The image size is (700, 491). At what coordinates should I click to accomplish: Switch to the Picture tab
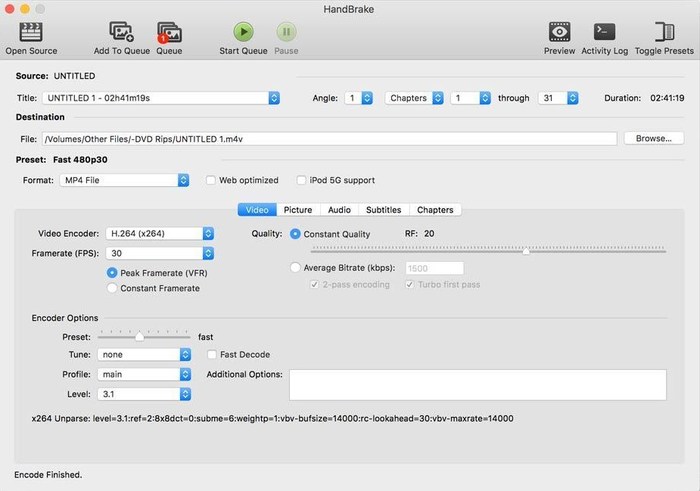click(x=298, y=210)
